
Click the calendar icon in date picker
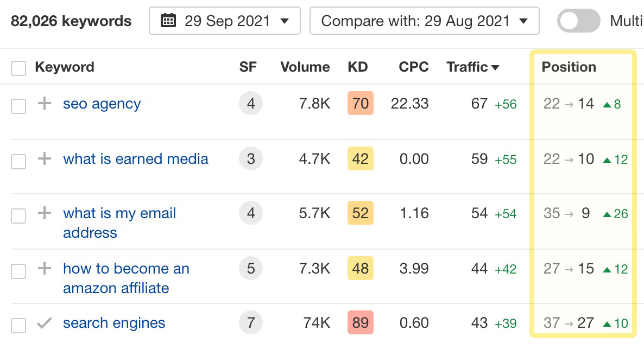pyautogui.click(x=168, y=21)
